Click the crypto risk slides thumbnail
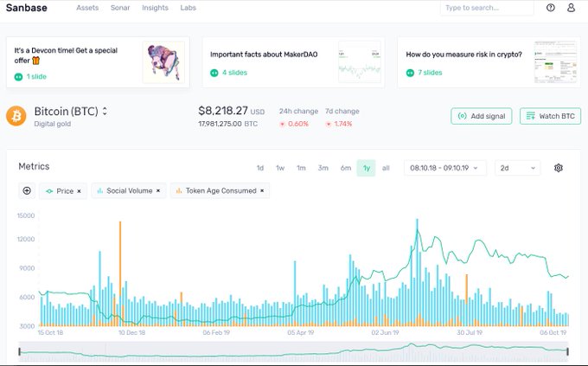This screenshot has height=366, width=588. [x=555, y=62]
